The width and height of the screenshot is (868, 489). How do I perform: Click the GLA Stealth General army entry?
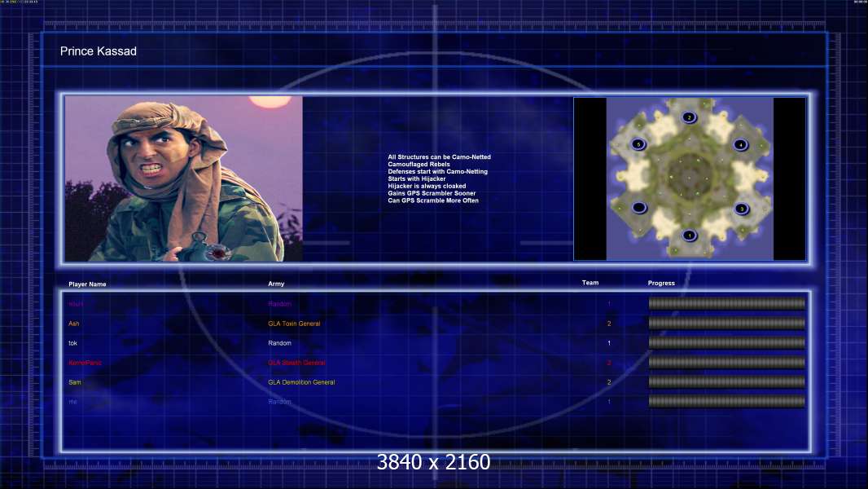click(x=296, y=363)
